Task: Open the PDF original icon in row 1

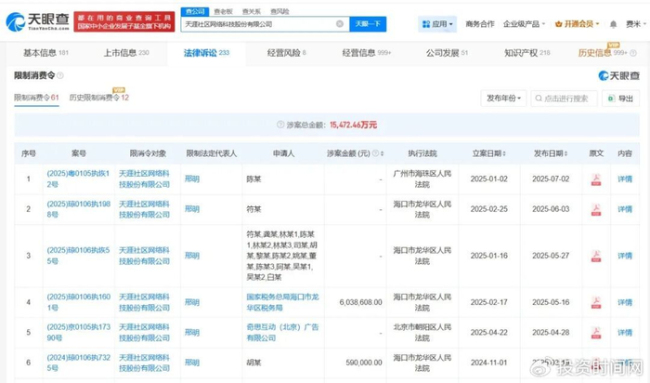Action: click(596, 179)
